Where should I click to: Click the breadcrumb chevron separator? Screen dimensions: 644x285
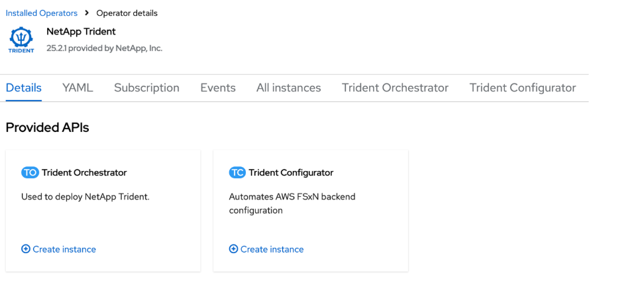coord(87,13)
